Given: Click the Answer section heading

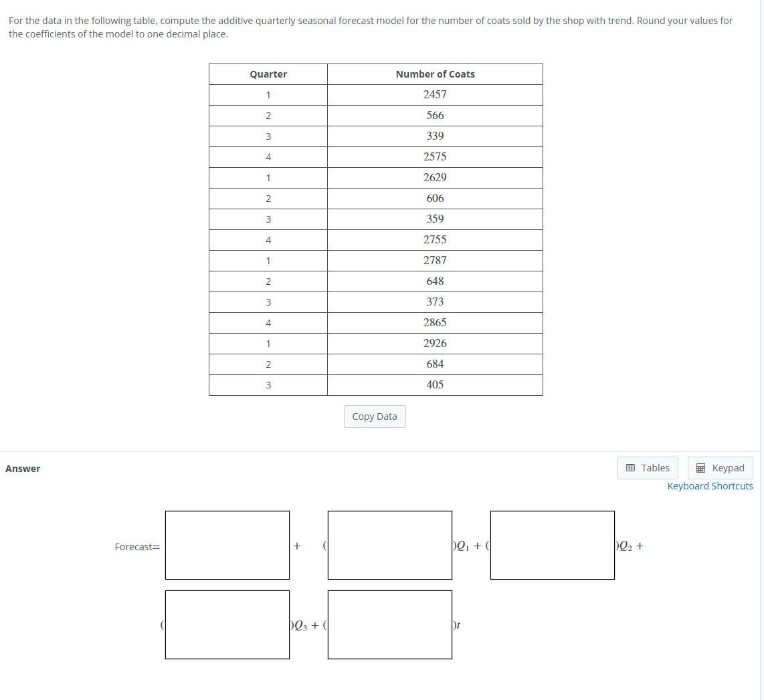Looking at the screenshot, I should click(x=23, y=468).
